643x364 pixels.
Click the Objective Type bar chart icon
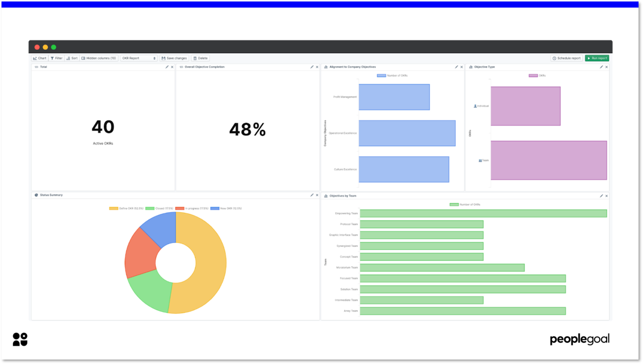coord(470,67)
